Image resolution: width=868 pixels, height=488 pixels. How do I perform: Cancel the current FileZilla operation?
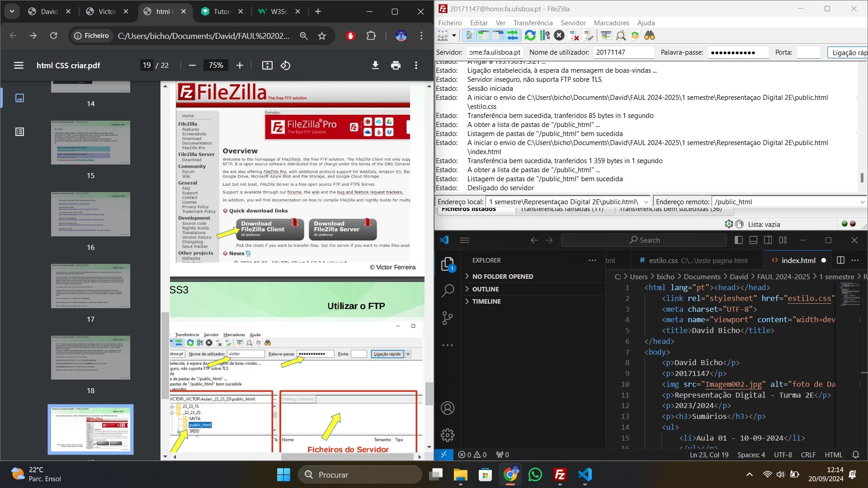(x=559, y=35)
